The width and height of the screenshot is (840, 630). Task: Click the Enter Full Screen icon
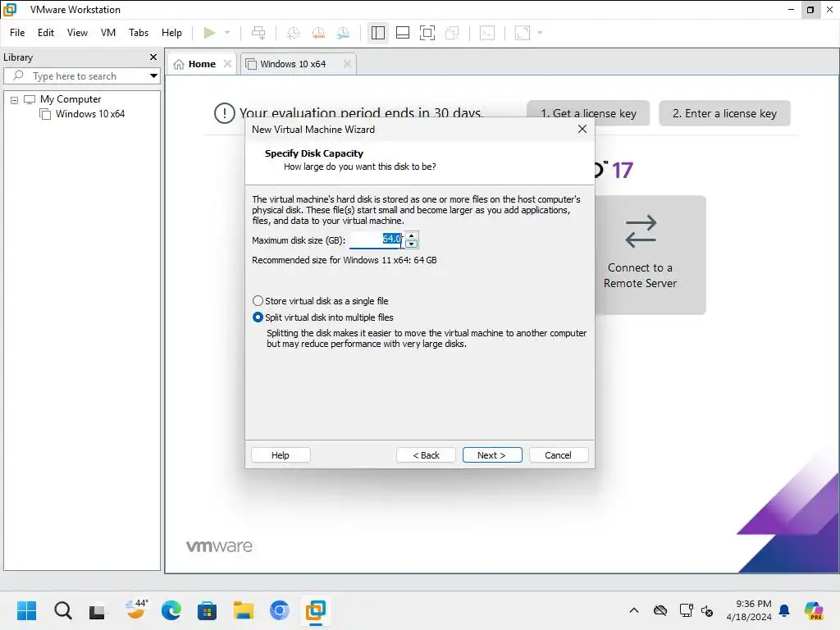pos(427,33)
